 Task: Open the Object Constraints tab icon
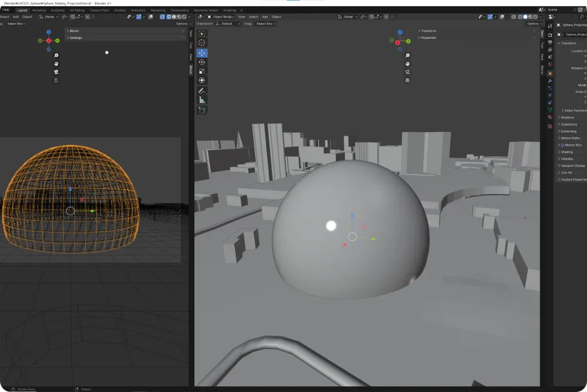click(550, 103)
